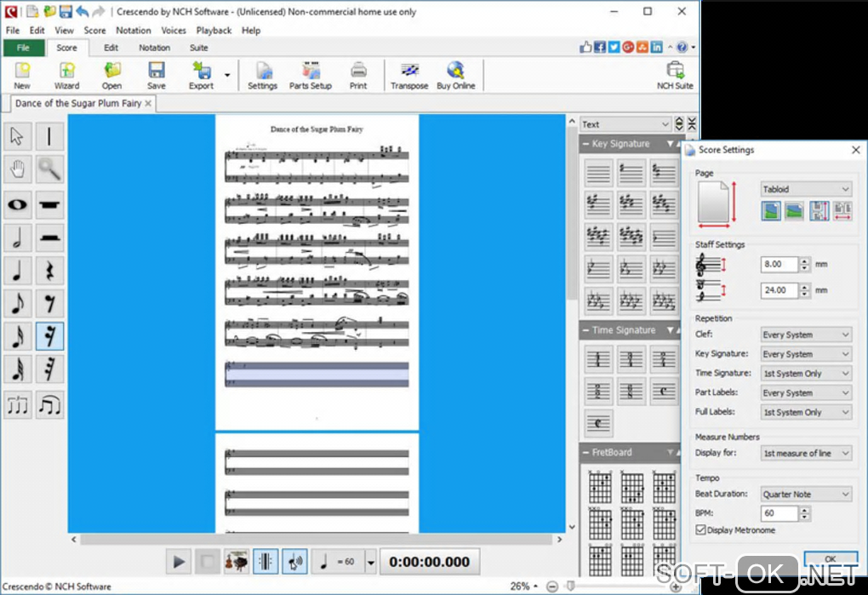Save the score with Save icon

tap(156, 76)
